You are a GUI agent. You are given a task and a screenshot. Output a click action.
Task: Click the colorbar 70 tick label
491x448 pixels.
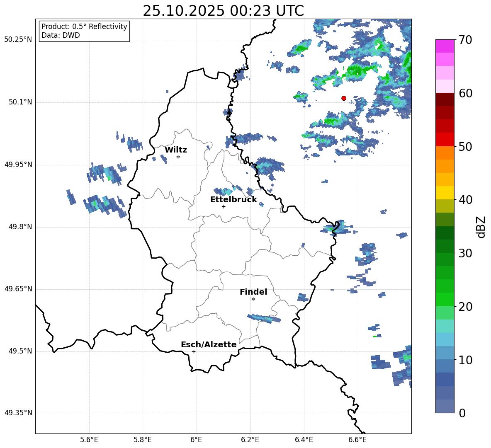click(465, 40)
